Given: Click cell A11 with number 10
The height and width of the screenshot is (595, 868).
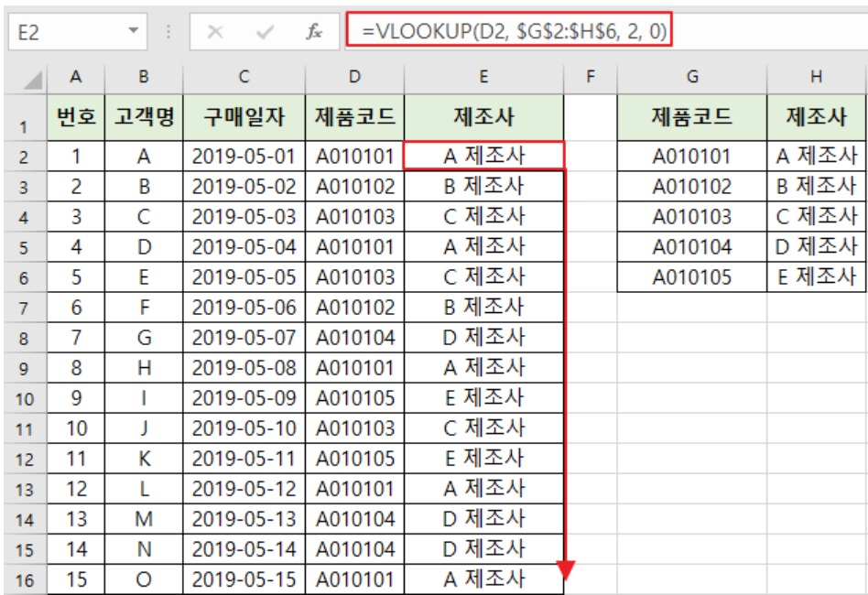Looking at the screenshot, I should 76,428.
